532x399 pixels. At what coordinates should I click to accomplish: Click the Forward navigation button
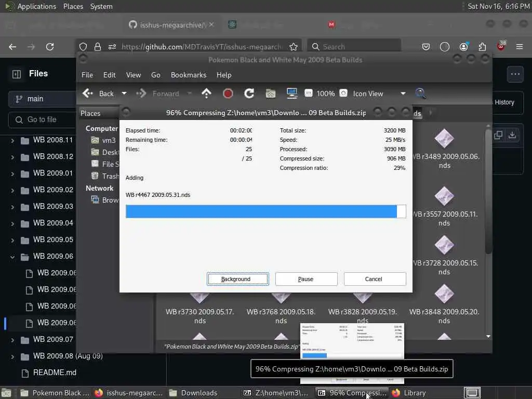[x=158, y=94]
